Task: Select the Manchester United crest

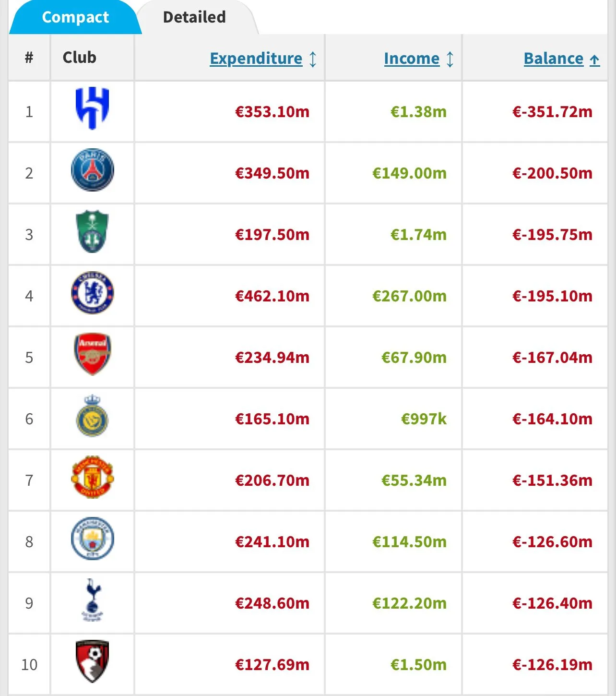Action: pyautogui.click(x=92, y=478)
